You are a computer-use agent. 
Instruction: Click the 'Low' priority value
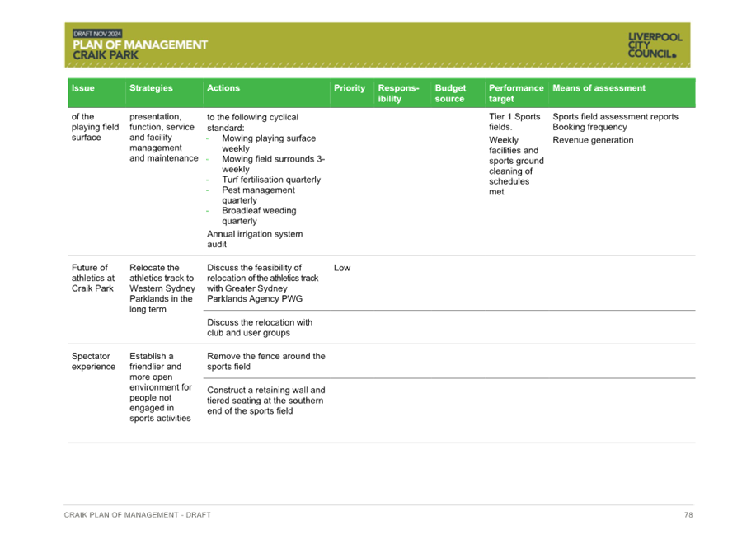(x=342, y=268)
